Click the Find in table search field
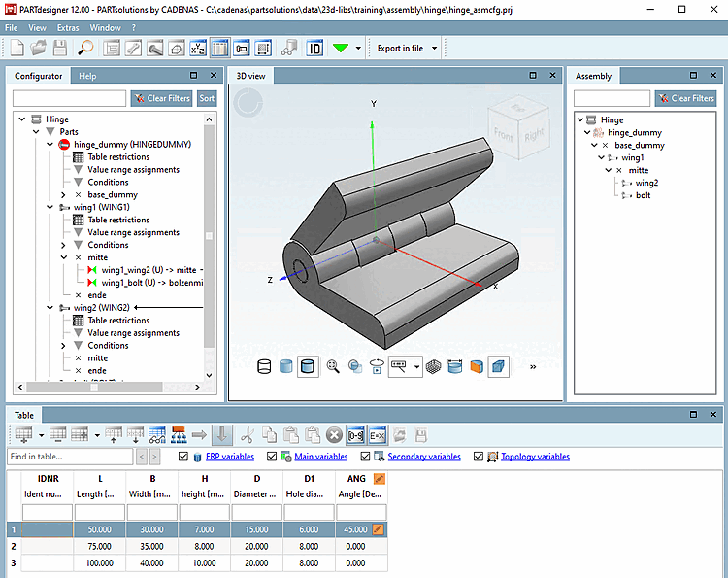728x578 pixels. (70, 457)
